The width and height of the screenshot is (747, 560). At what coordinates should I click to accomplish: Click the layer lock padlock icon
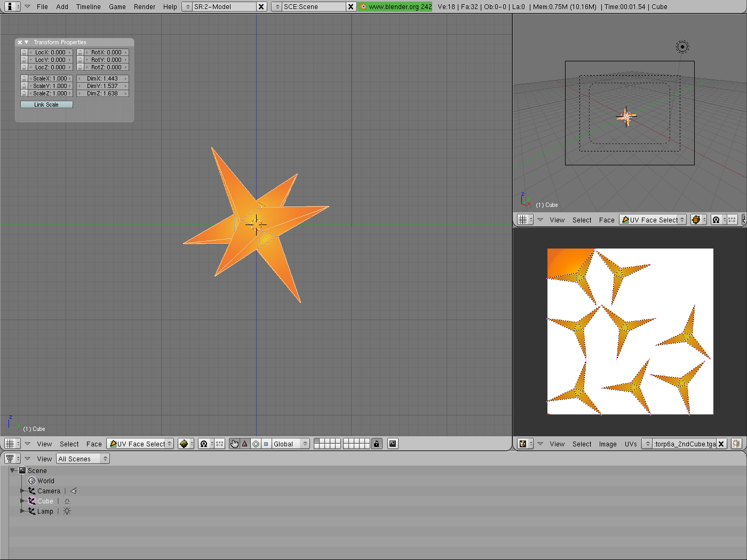tap(377, 444)
